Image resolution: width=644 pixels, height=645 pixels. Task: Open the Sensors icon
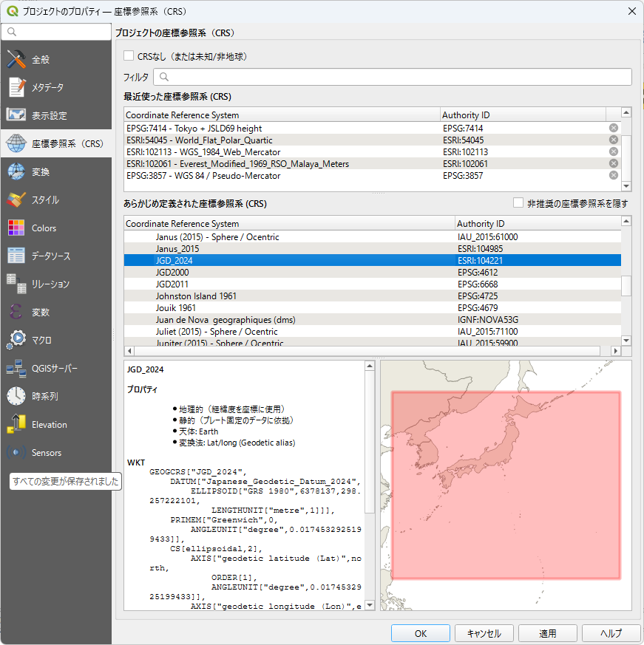pos(16,452)
